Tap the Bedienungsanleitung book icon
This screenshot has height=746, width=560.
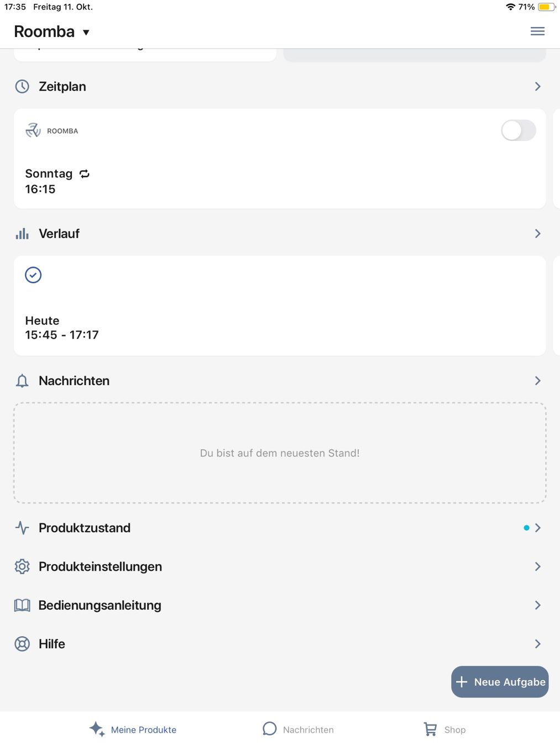pyautogui.click(x=22, y=605)
